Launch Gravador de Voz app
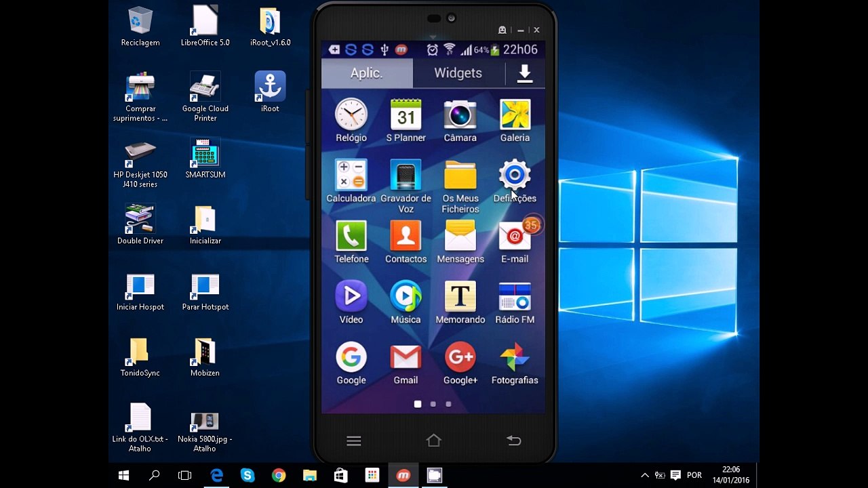This screenshot has width=868, height=488. coord(406,186)
